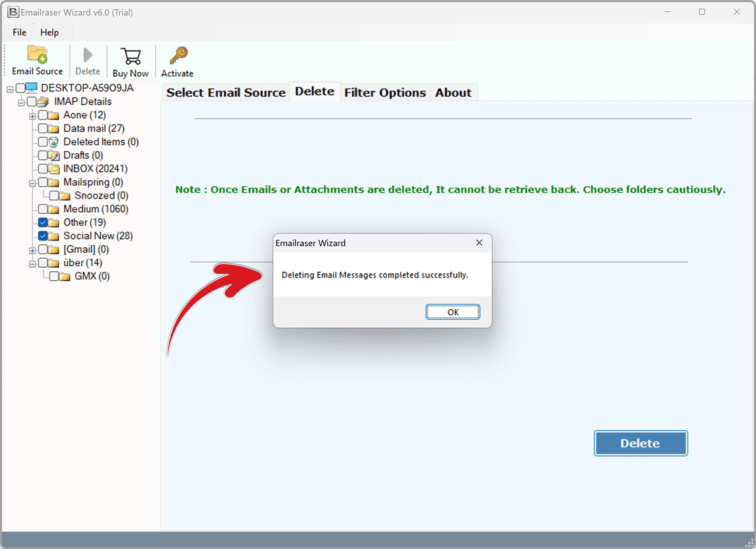This screenshot has height=549, width=756.
Task: Check the DESKTOP-A5909JA root checkbox
Action: click(x=20, y=88)
